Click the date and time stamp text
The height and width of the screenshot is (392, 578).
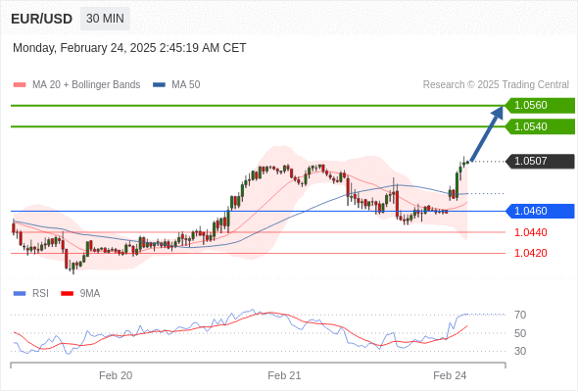point(129,48)
